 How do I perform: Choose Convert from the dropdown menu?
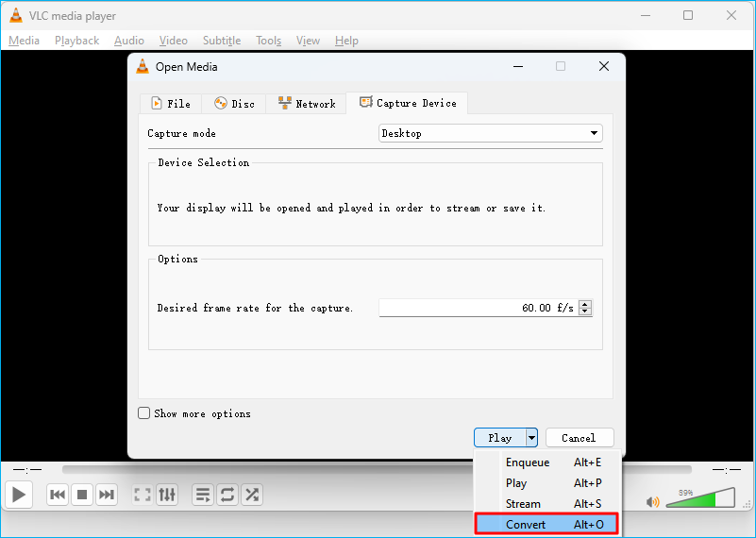pyautogui.click(x=546, y=524)
